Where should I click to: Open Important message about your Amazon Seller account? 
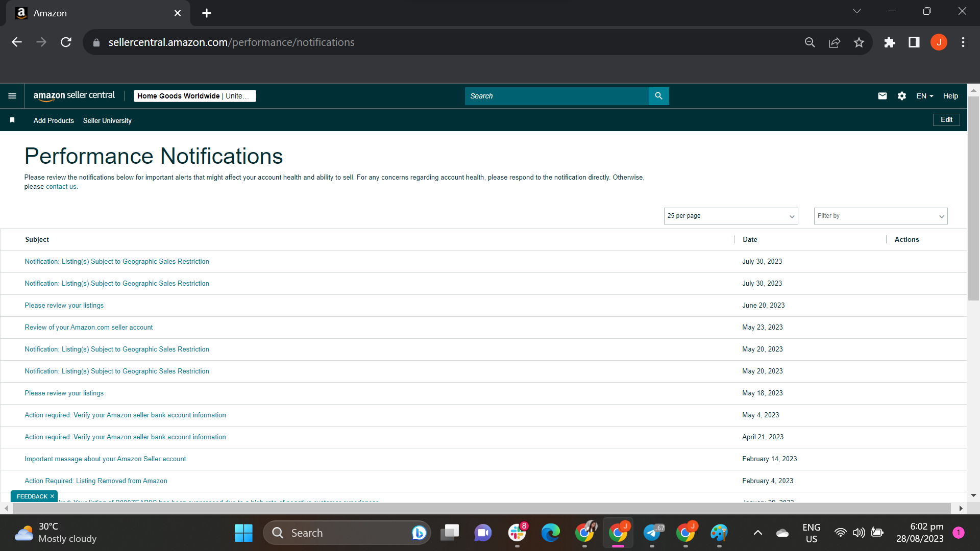coord(105,459)
